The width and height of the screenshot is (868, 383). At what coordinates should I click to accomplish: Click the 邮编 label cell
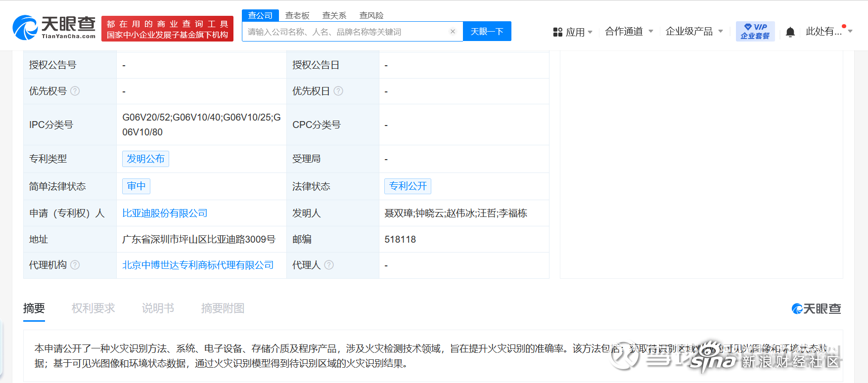point(333,239)
